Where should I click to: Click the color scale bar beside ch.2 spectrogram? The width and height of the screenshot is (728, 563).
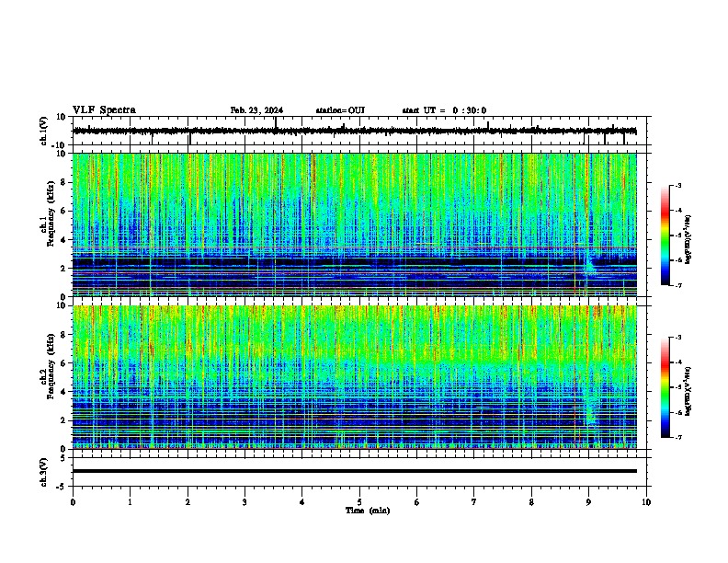pyautogui.click(x=665, y=387)
